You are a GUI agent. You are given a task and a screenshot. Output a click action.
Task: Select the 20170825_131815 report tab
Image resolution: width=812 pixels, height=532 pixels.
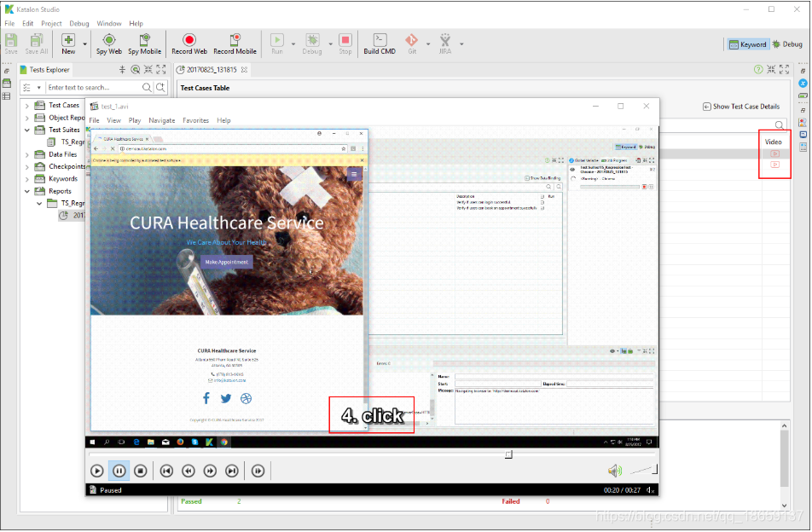tap(212, 69)
